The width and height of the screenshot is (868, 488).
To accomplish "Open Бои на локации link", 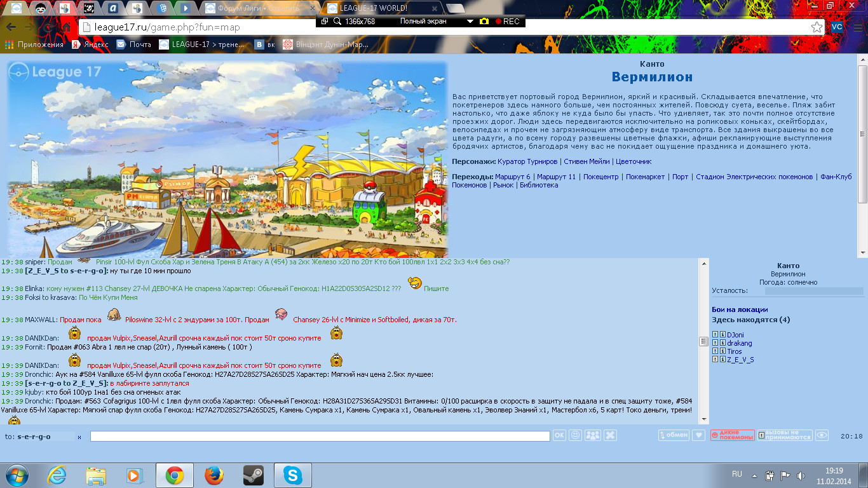I will coord(740,309).
